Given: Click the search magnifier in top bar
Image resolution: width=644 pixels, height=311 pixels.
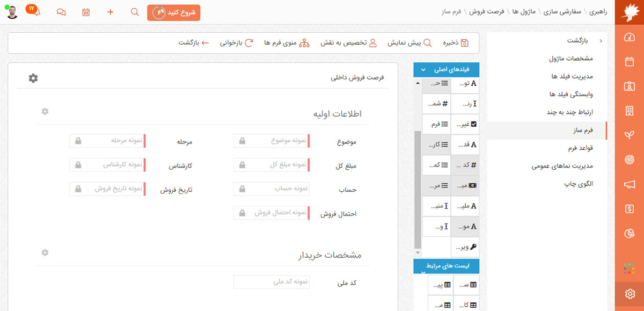Looking at the screenshot, I should pos(135,12).
